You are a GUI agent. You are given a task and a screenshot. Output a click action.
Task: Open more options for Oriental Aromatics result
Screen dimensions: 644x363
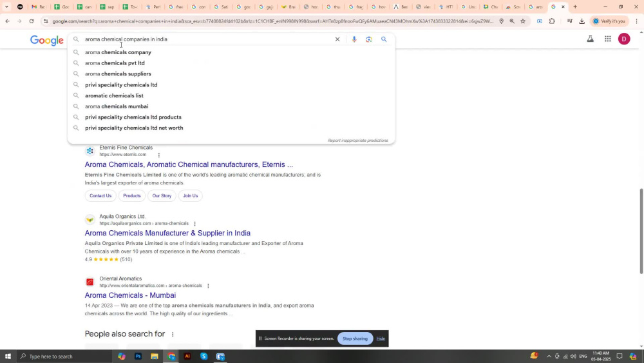point(208,286)
